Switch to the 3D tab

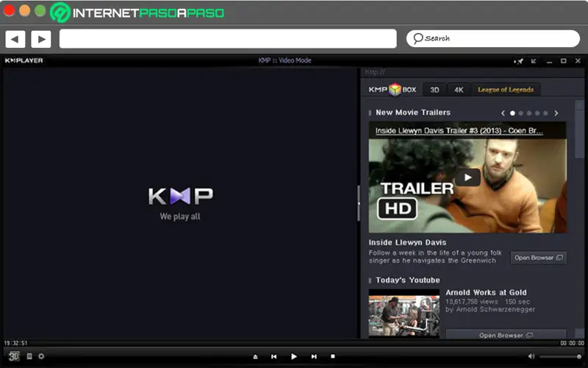click(434, 90)
